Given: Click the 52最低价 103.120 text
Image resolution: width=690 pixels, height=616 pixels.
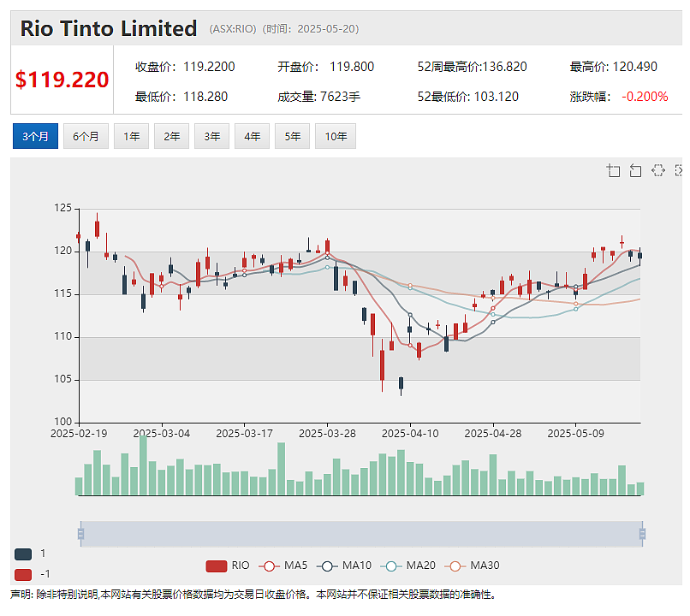Looking at the screenshot, I should 467,97.
